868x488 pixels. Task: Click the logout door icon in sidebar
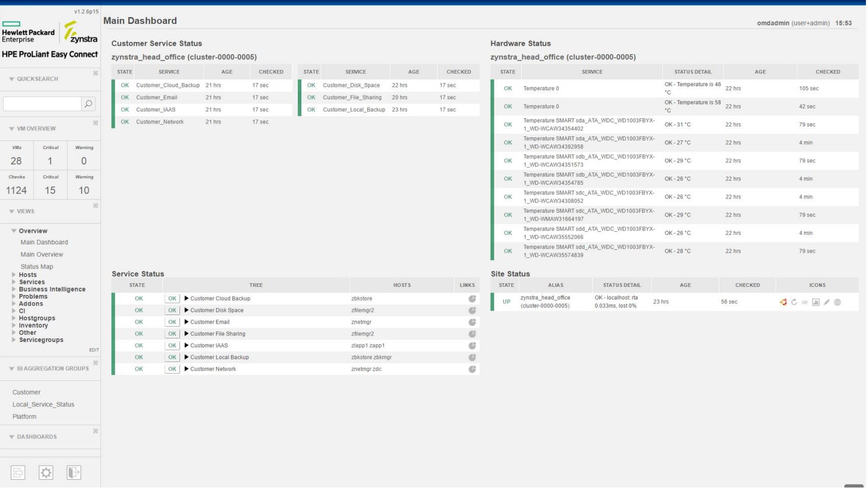[74, 473]
